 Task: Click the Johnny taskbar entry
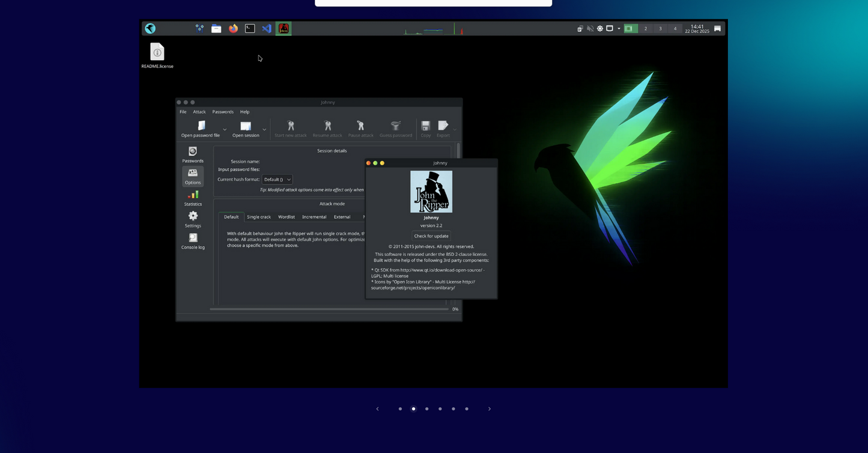pyautogui.click(x=284, y=28)
